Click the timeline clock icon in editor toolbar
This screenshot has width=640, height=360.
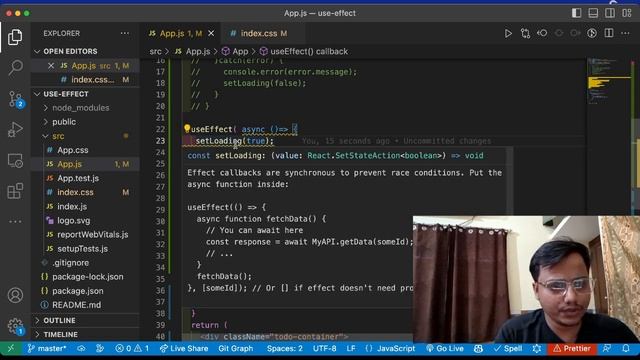592,33
